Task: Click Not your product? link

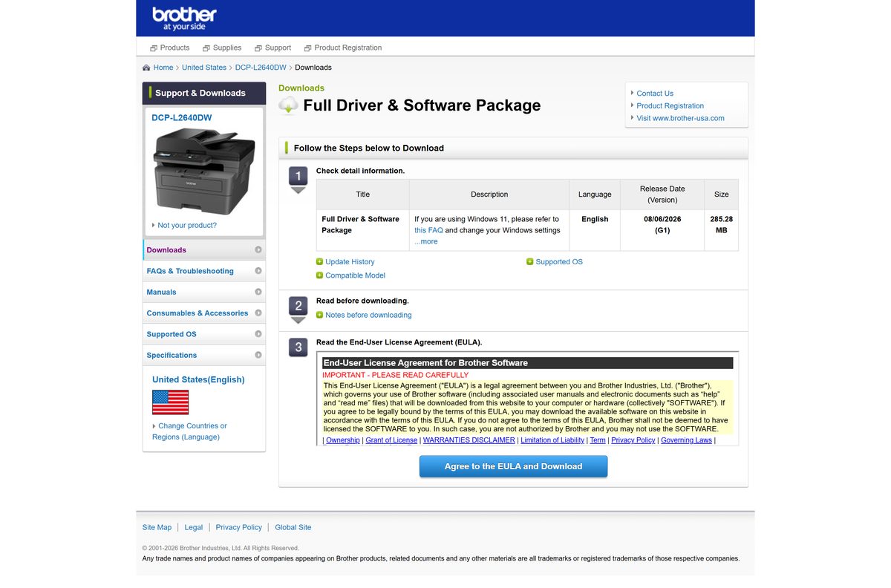Action: [187, 225]
